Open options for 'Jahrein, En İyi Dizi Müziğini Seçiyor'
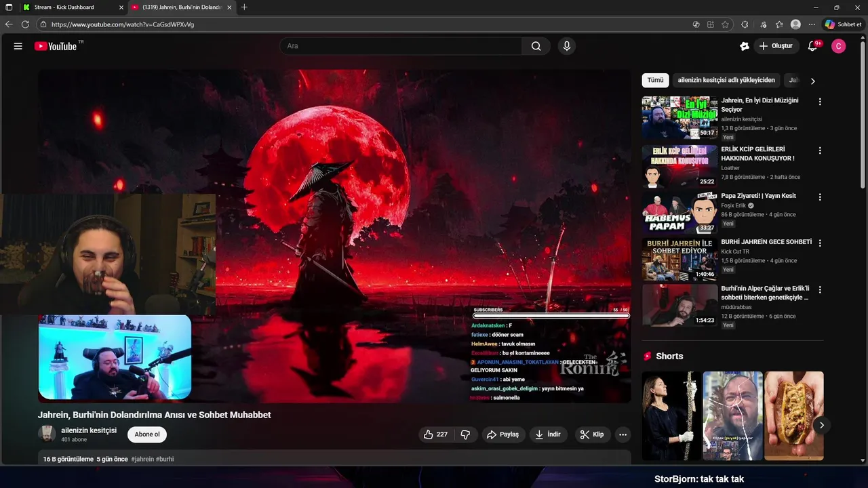This screenshot has width=868, height=488. pyautogui.click(x=820, y=102)
